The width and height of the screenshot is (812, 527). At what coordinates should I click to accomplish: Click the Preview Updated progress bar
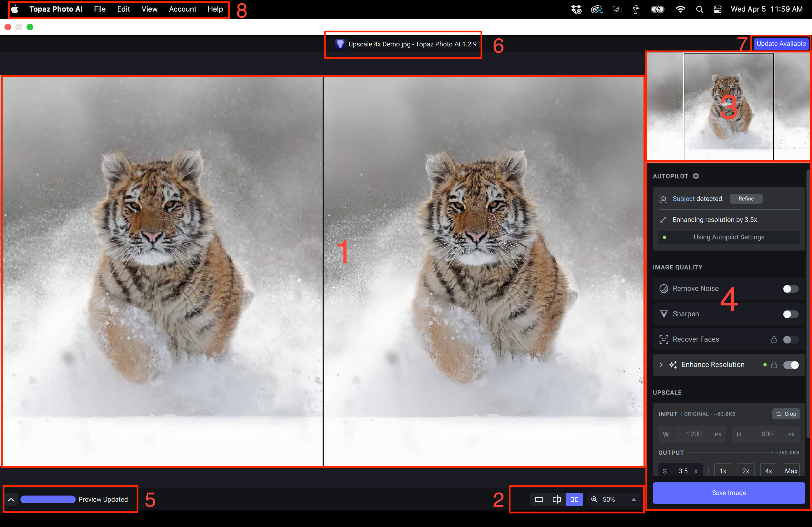(x=48, y=499)
